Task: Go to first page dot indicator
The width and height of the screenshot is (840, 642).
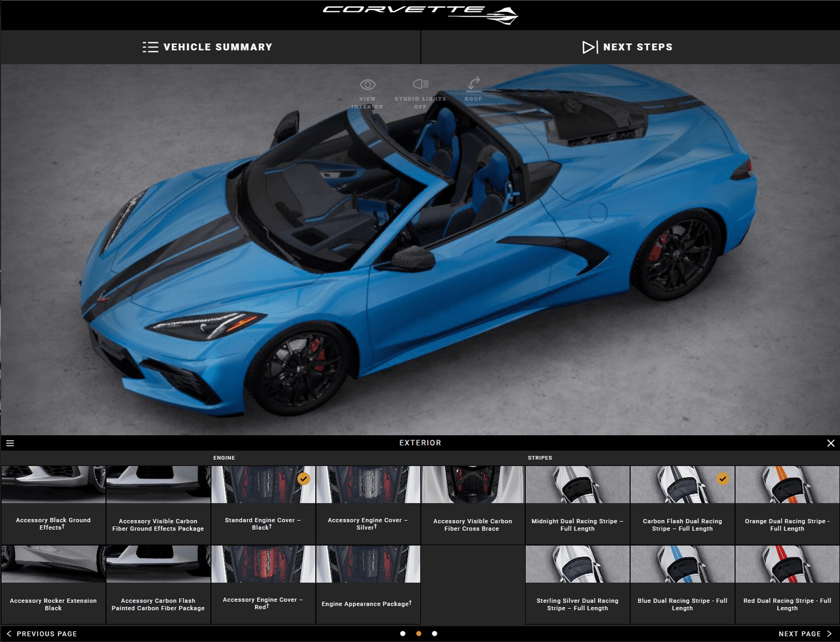Action: point(403,634)
